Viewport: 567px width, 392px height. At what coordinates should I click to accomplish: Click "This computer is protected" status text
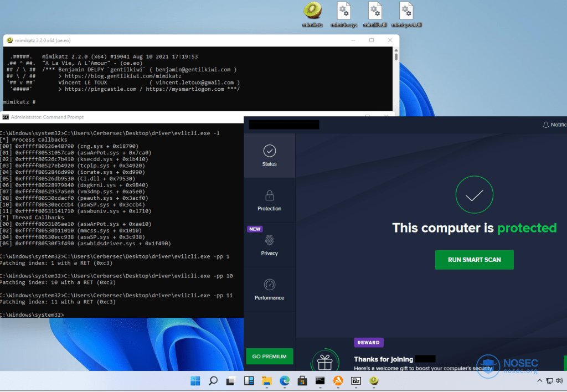pyautogui.click(x=474, y=228)
